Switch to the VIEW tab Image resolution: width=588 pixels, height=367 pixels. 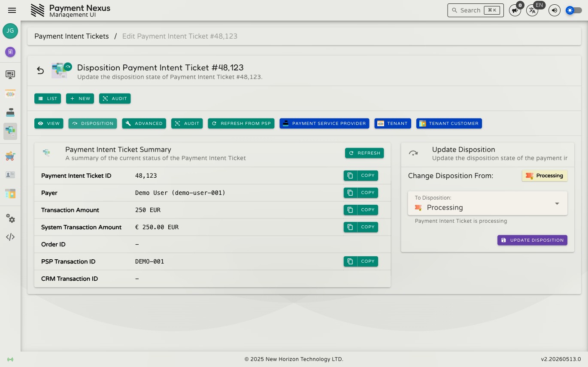click(49, 124)
